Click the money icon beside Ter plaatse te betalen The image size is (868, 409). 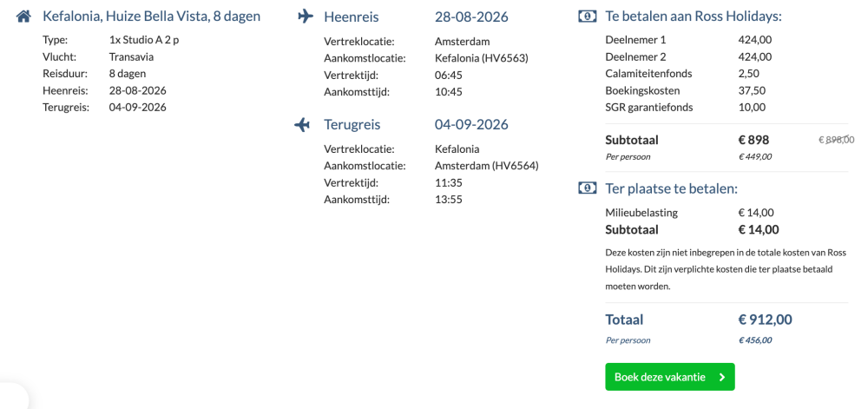(x=588, y=188)
